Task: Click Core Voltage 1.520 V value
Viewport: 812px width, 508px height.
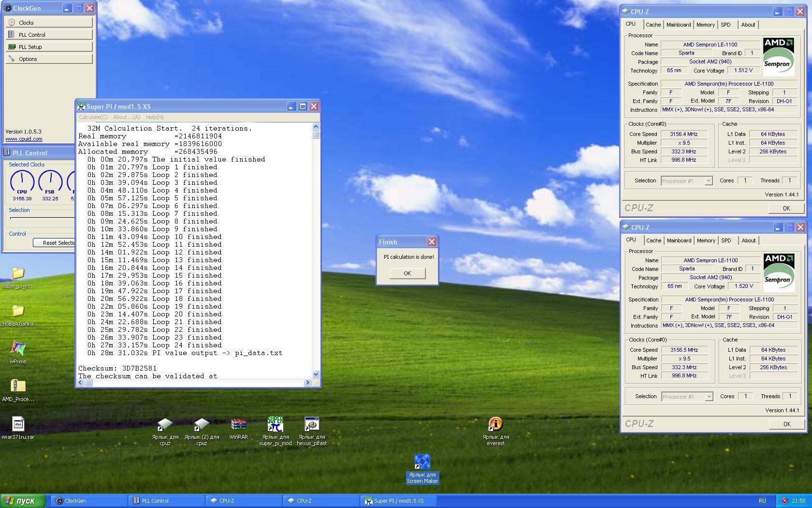Action: pyautogui.click(x=744, y=286)
